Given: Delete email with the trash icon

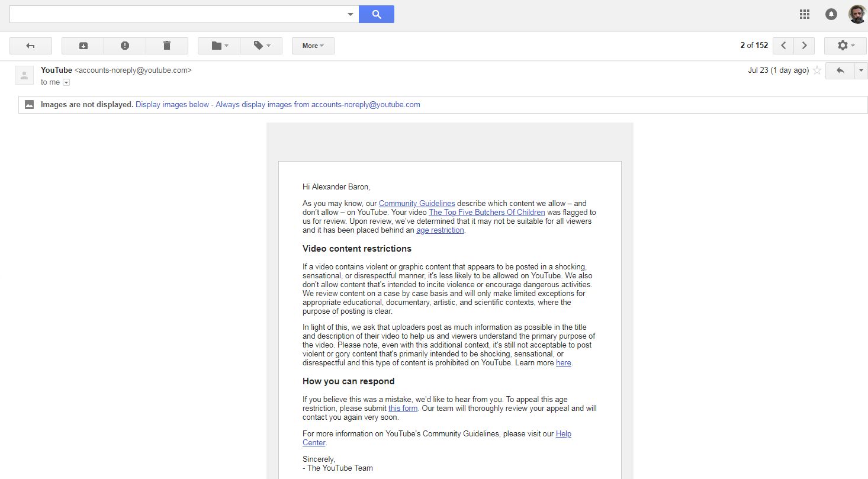Looking at the screenshot, I should pos(167,46).
